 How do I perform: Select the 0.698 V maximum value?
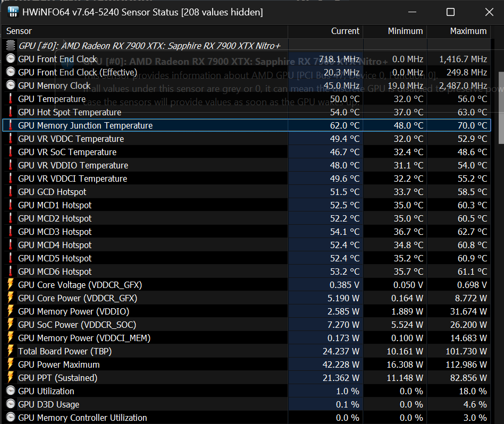pos(472,285)
